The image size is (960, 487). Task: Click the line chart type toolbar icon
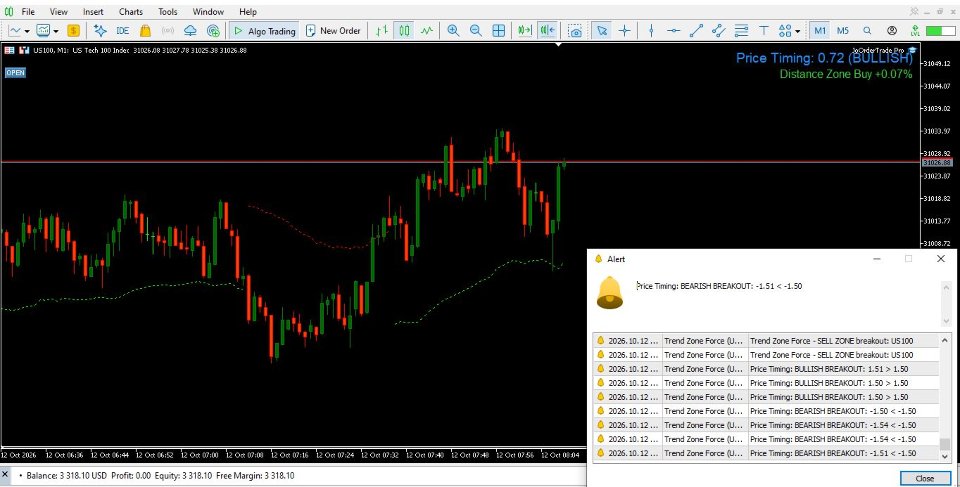pos(15,31)
